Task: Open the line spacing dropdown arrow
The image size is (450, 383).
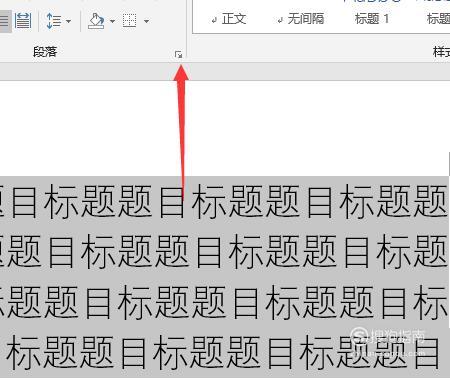Action: pos(69,21)
